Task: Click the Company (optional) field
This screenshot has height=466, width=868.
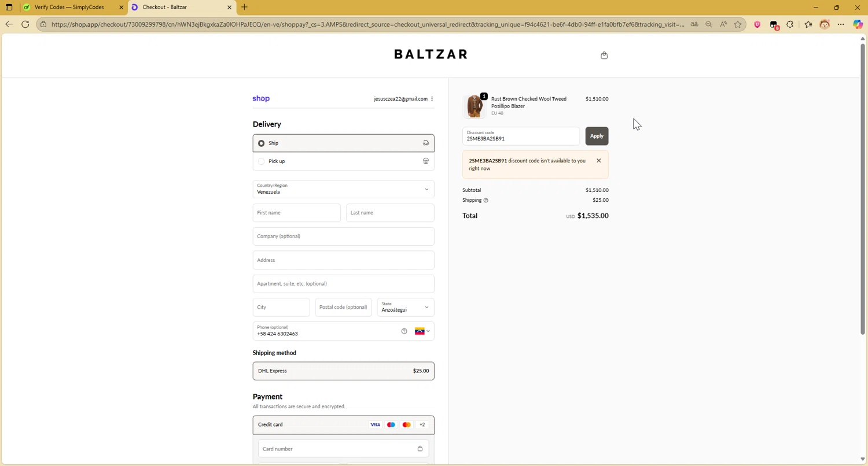Action: point(343,236)
